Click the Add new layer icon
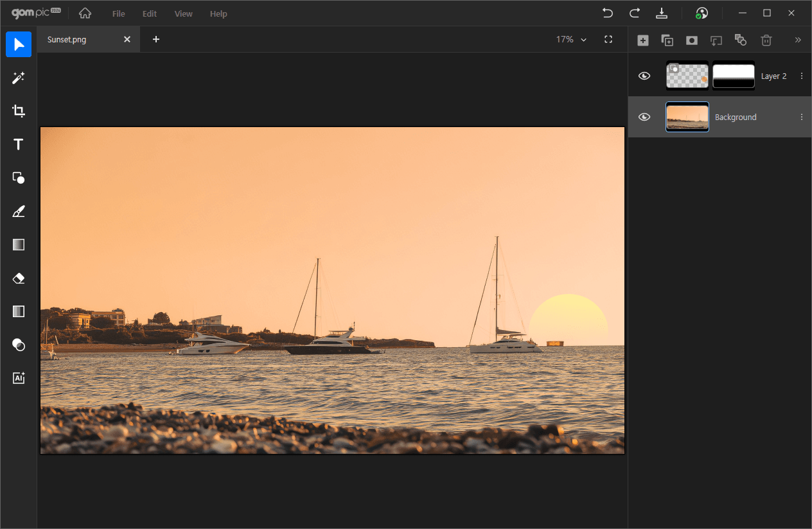Viewport: 812px width, 529px height. coord(642,40)
